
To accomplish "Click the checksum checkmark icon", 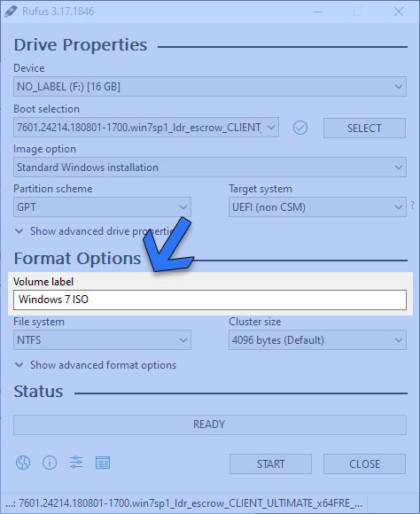I will 300,128.
